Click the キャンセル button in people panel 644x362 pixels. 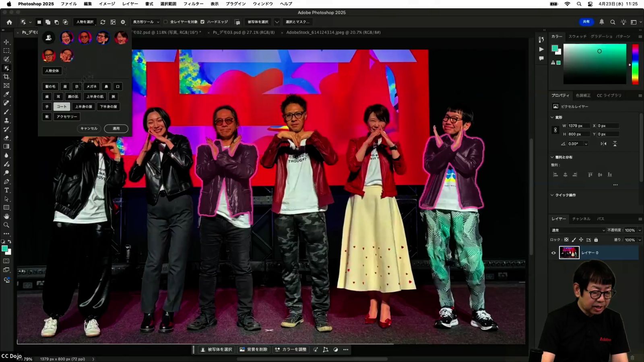[89, 129]
